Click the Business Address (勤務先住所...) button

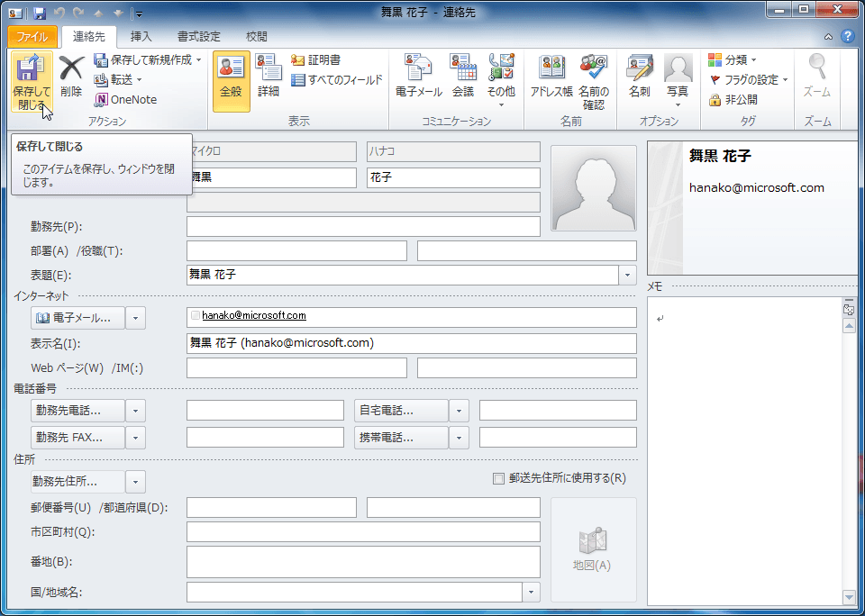coord(77,482)
